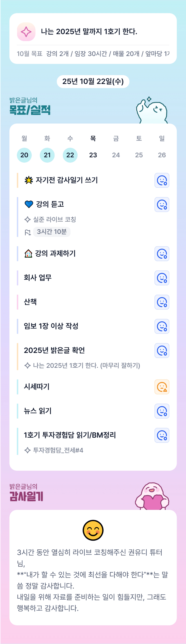Click the pink sparkle goal icon
The width and height of the screenshot is (186, 644).
click(26, 32)
